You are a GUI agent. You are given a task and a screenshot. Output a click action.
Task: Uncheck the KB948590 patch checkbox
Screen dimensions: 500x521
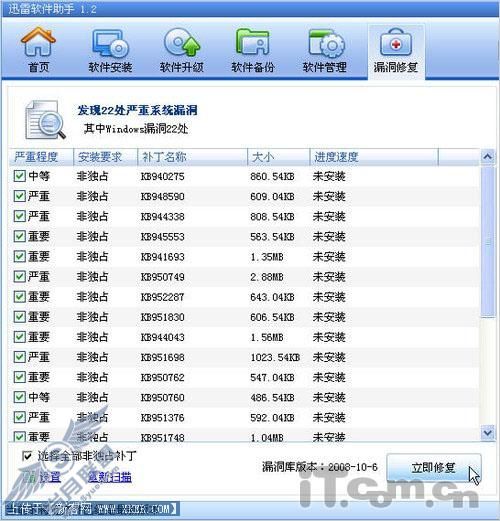pyautogui.click(x=20, y=196)
